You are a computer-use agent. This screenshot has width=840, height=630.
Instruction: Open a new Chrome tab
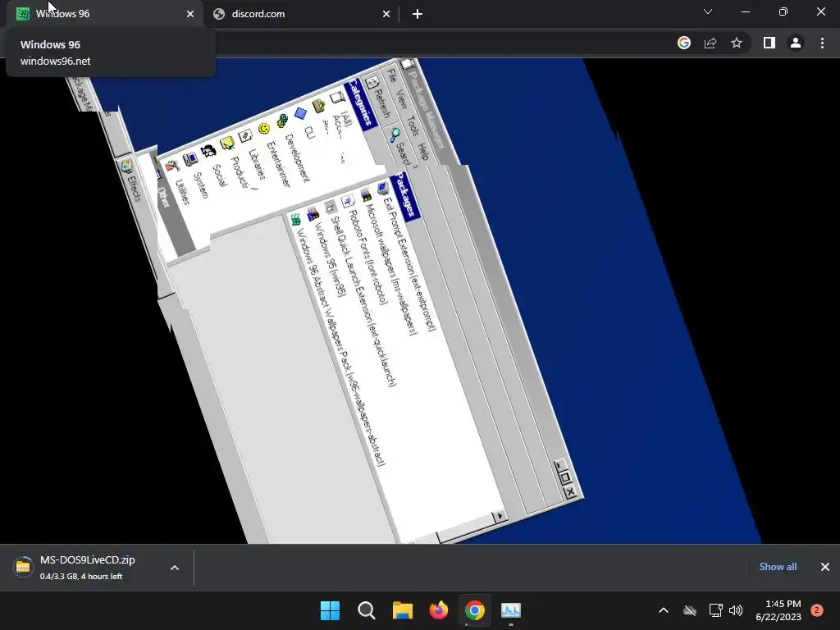pyautogui.click(x=418, y=15)
